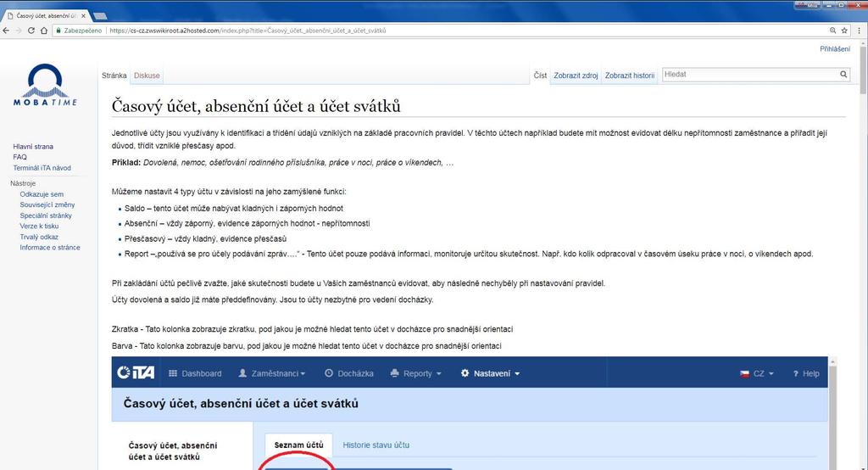Click the bullet text starting with Přesčasový
This screenshot has height=470, width=868.
tap(205, 239)
